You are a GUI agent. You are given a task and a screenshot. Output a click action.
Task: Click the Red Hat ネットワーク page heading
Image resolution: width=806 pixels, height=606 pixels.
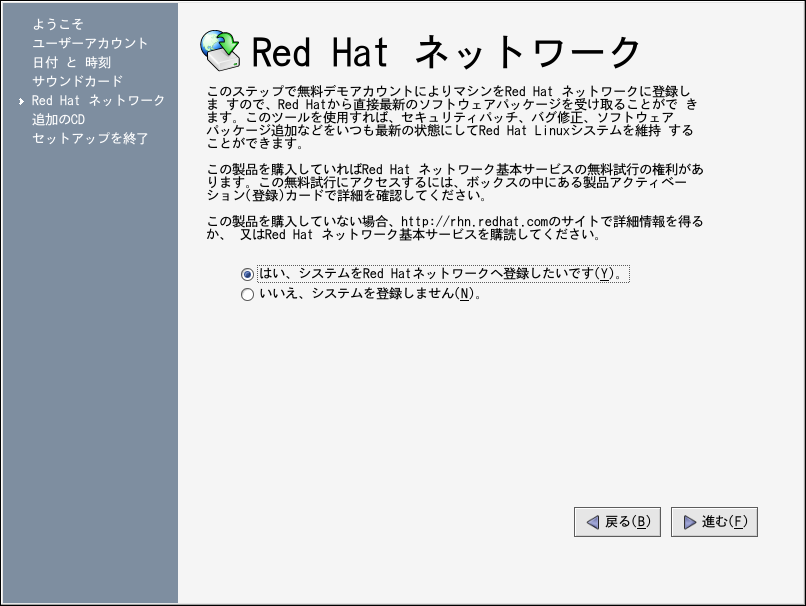point(446,51)
